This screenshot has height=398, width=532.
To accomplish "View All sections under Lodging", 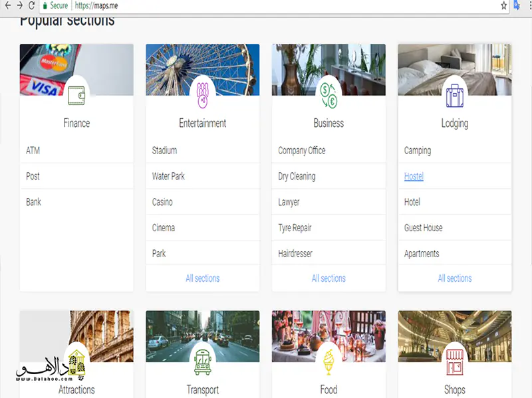I will pyautogui.click(x=455, y=278).
